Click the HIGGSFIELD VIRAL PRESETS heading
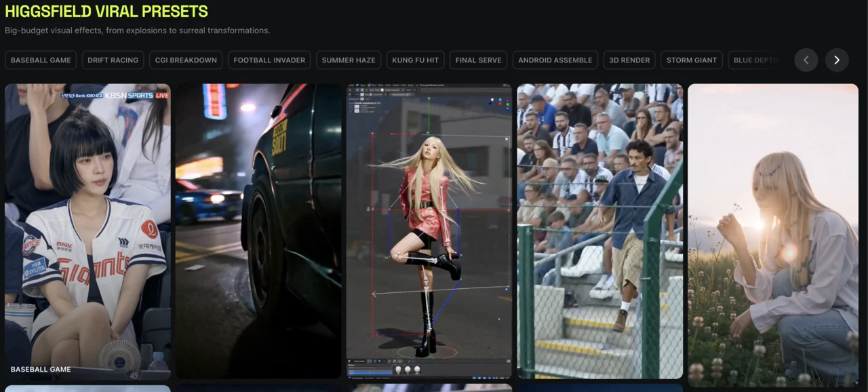Screen dimensions: 868x392 pos(106,12)
